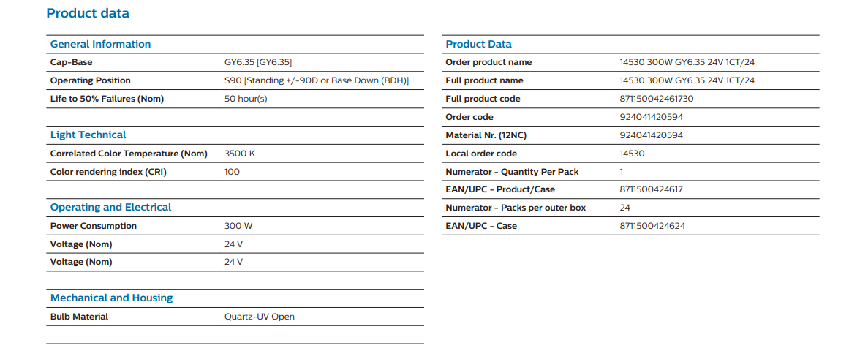Select the Color rendering index label
This screenshot has height=351, width=868.
coord(108,172)
